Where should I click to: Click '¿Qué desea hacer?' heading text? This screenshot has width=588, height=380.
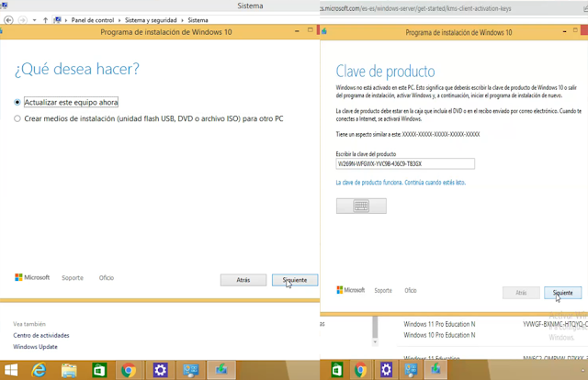[x=77, y=69]
